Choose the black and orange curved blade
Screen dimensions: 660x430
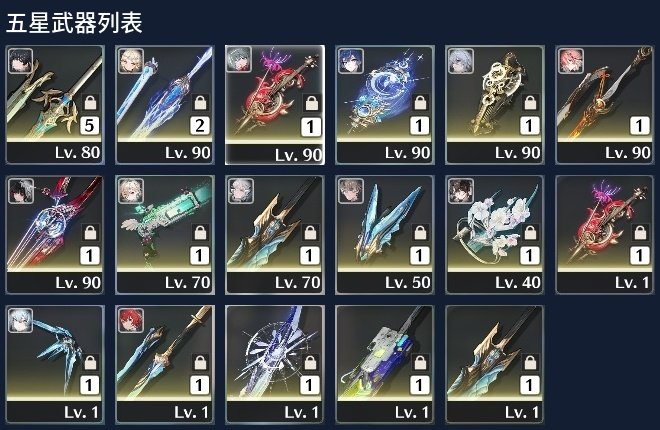click(605, 105)
